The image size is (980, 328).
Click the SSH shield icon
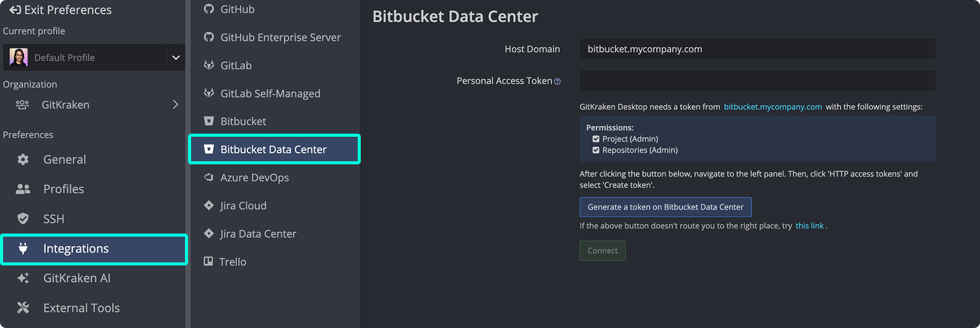click(23, 219)
